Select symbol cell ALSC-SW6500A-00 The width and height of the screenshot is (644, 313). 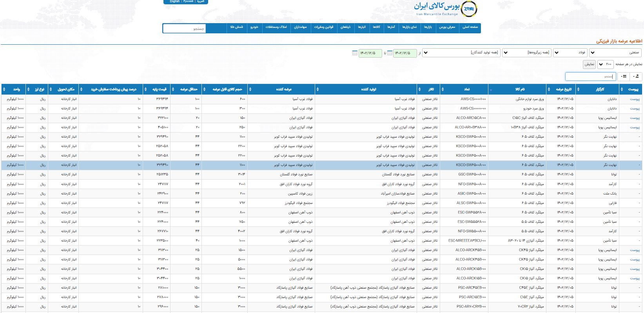(464, 203)
